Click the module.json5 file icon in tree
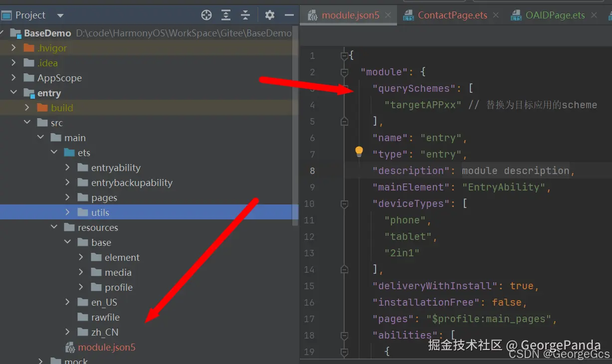The width and height of the screenshot is (612, 364). pyautogui.click(x=69, y=347)
